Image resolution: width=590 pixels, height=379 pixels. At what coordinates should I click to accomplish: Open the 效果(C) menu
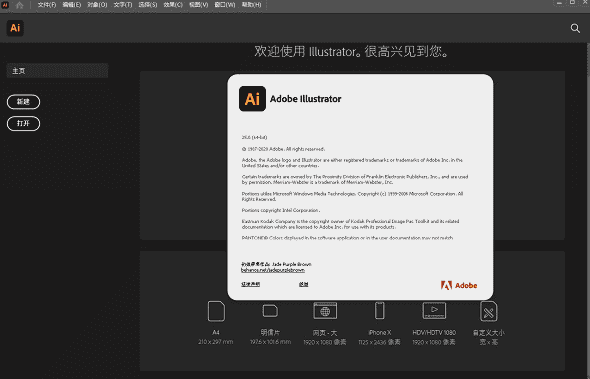pos(173,5)
